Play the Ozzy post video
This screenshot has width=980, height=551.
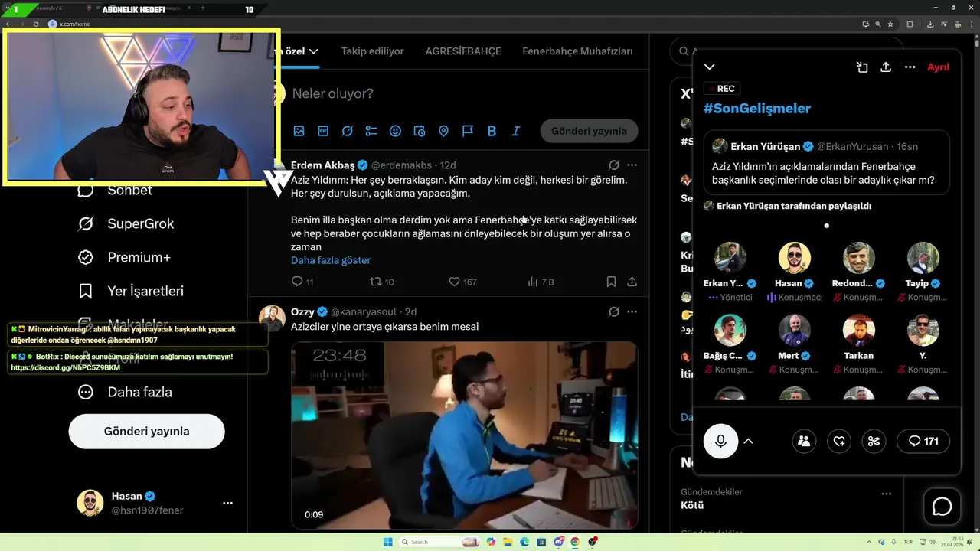pyautogui.click(x=464, y=435)
